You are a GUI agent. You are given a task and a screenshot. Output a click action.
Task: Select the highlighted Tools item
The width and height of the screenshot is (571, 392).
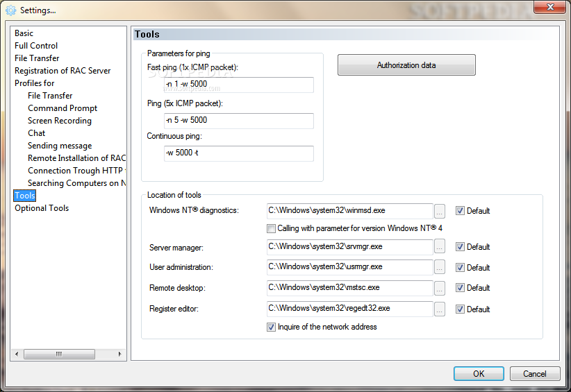click(x=25, y=196)
